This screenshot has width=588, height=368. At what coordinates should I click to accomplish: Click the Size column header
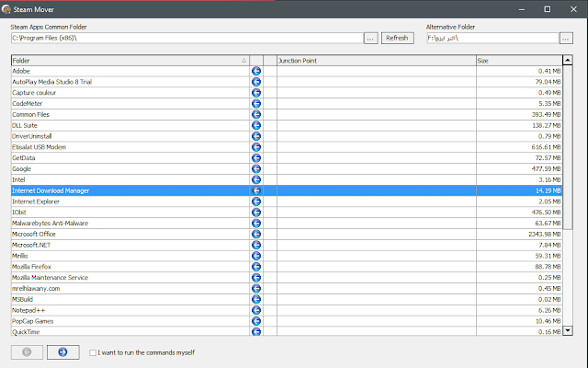point(519,61)
